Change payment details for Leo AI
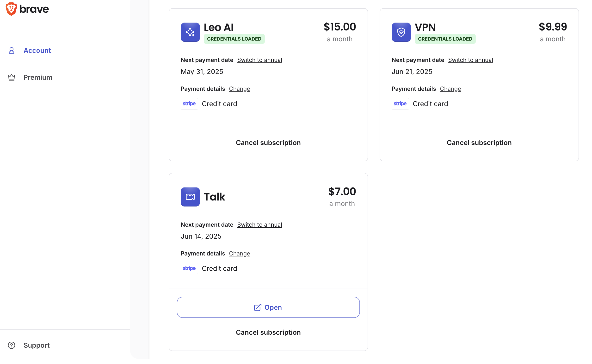 239,89
